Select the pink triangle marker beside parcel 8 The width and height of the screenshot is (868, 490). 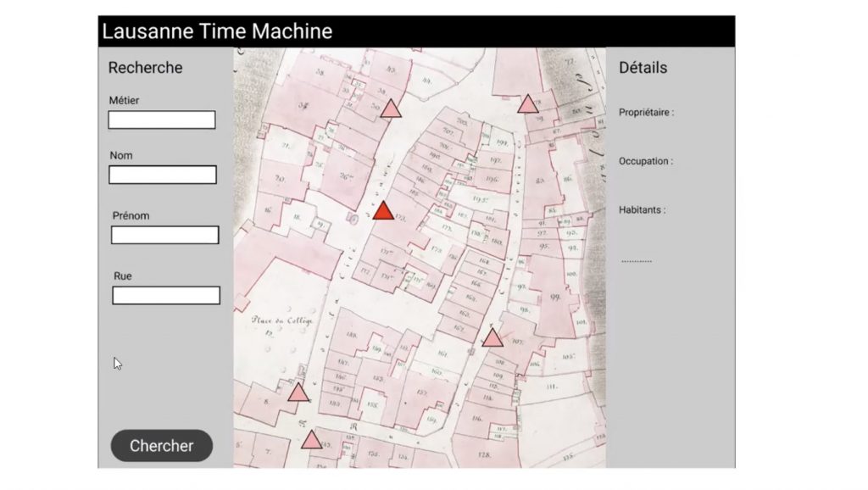pos(298,393)
